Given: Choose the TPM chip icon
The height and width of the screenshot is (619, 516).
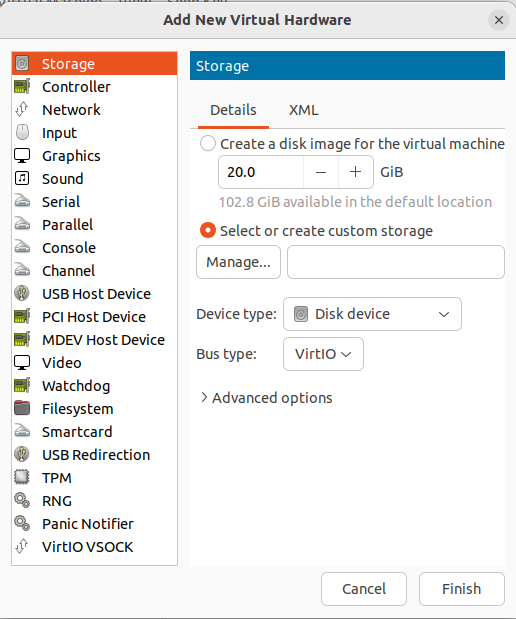Looking at the screenshot, I should [x=22, y=477].
